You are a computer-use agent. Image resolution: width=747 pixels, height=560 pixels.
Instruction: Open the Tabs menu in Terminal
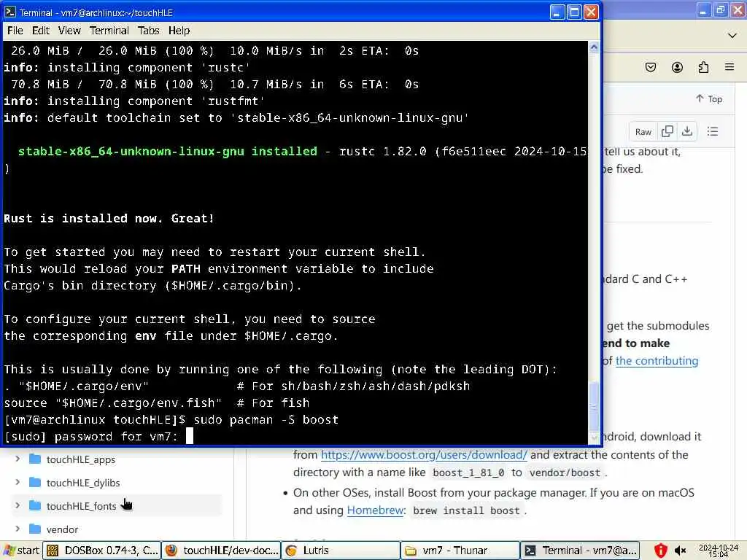[x=149, y=31]
